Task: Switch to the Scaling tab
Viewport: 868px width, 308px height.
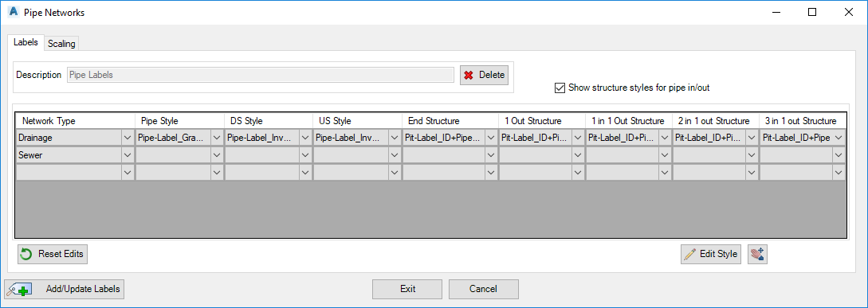Action: pos(61,44)
